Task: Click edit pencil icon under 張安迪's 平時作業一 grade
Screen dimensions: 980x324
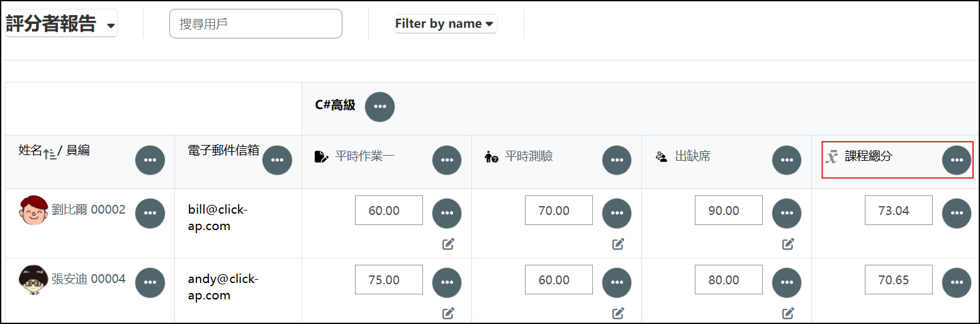Action: point(448,313)
